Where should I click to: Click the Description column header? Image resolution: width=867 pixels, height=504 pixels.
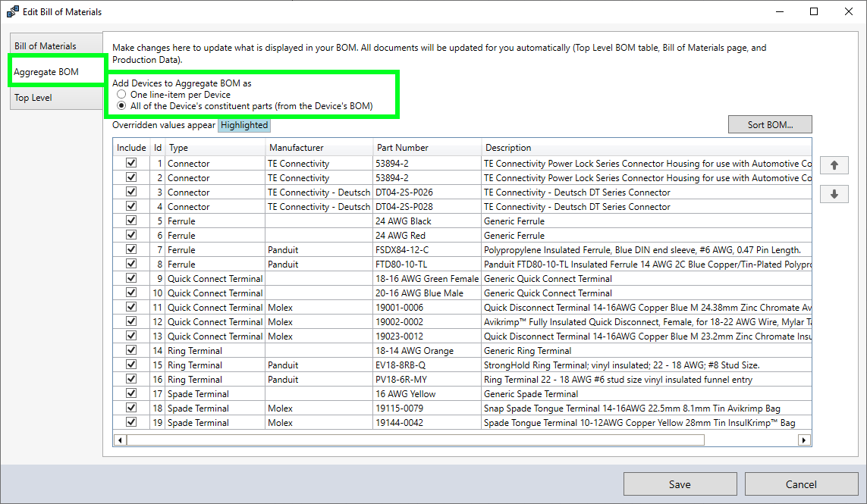[x=646, y=148]
